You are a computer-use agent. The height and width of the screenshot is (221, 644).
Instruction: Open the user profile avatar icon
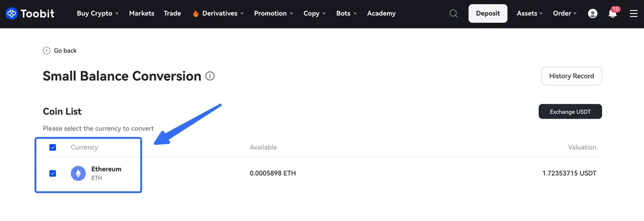coord(593,14)
